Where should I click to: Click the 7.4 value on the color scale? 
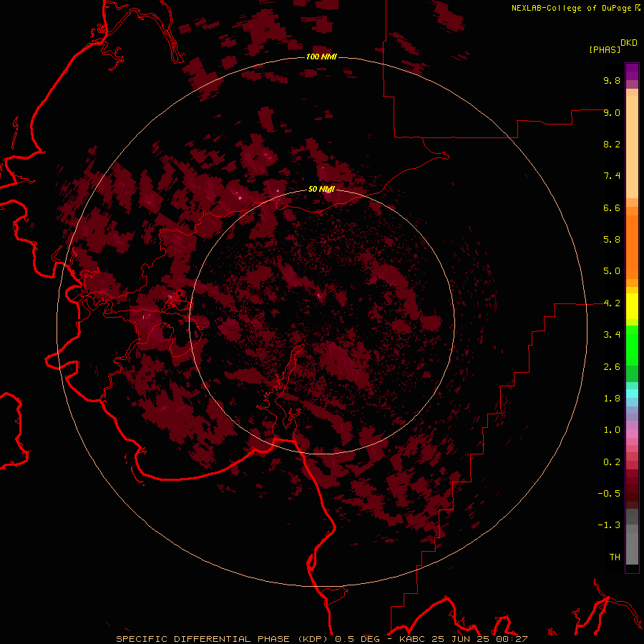tap(612, 176)
